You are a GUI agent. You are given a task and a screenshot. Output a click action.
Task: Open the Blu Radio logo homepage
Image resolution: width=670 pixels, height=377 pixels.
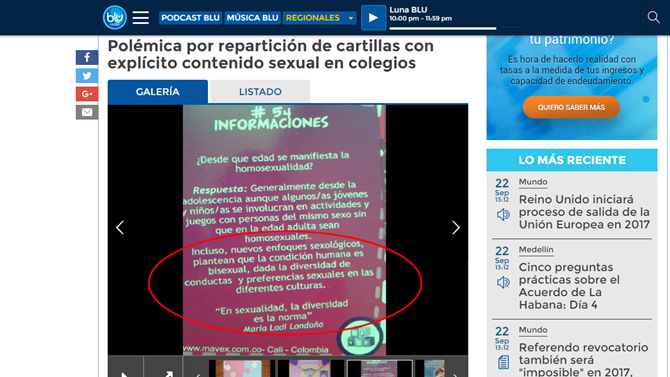click(115, 18)
